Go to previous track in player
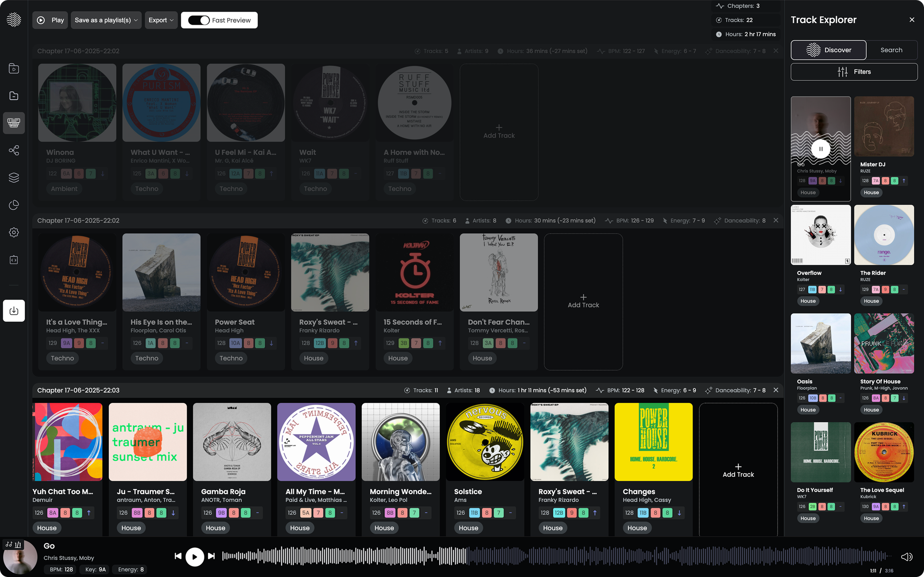924x577 pixels. coord(178,556)
